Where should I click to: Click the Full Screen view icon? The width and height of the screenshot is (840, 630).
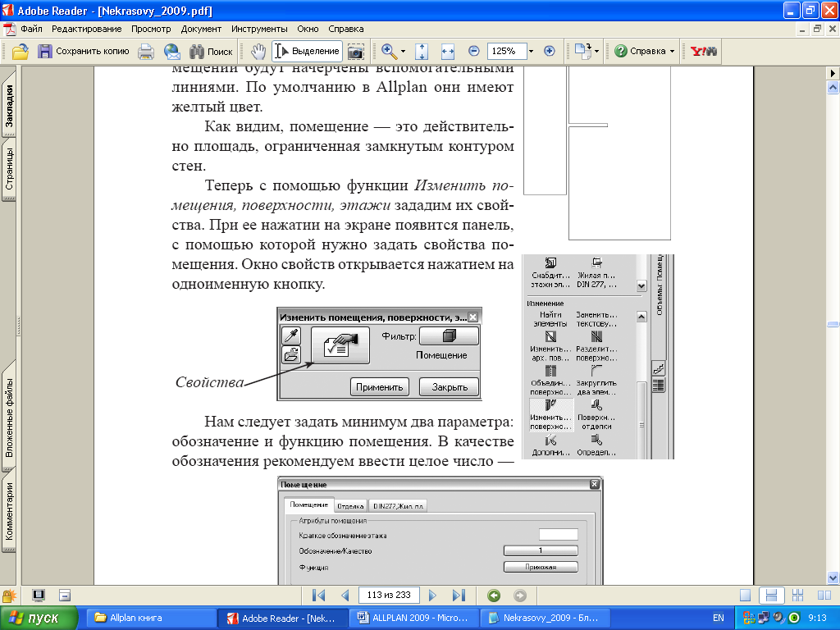coord(38,596)
